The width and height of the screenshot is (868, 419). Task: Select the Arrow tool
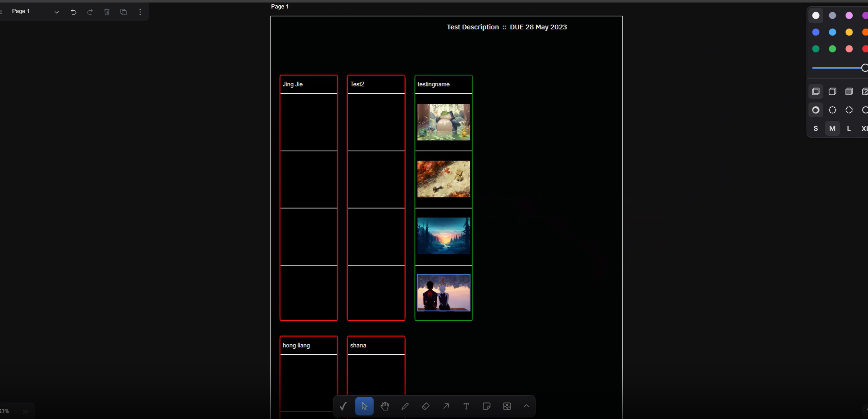[x=445, y=406]
